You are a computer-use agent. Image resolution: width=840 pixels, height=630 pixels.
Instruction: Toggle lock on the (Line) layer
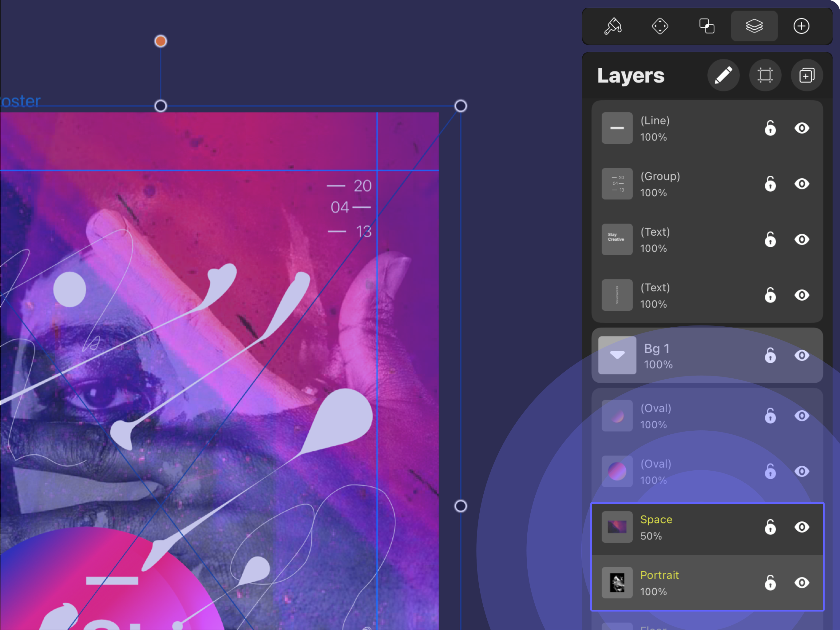pyautogui.click(x=770, y=128)
